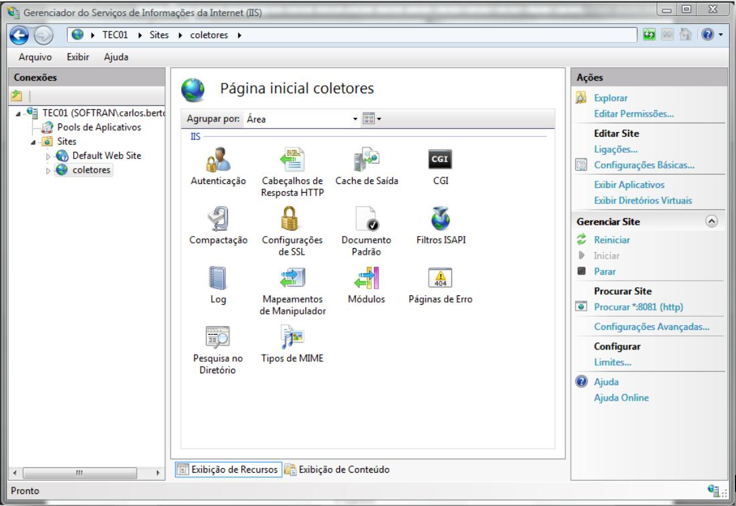Open the Páginas de Erro icon
Viewport: 736px width, 506px height.
coord(440,278)
